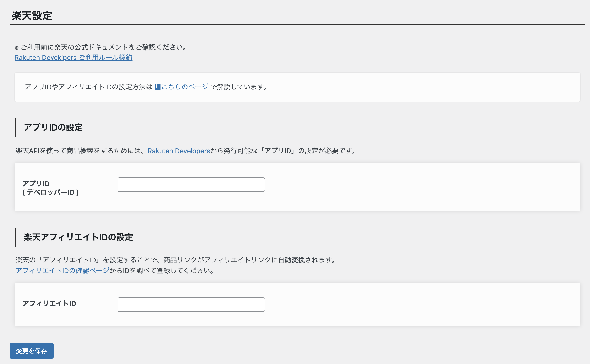
Task: Click the 楽天アフィリエイトIDの設定 heading
Action: [78, 237]
